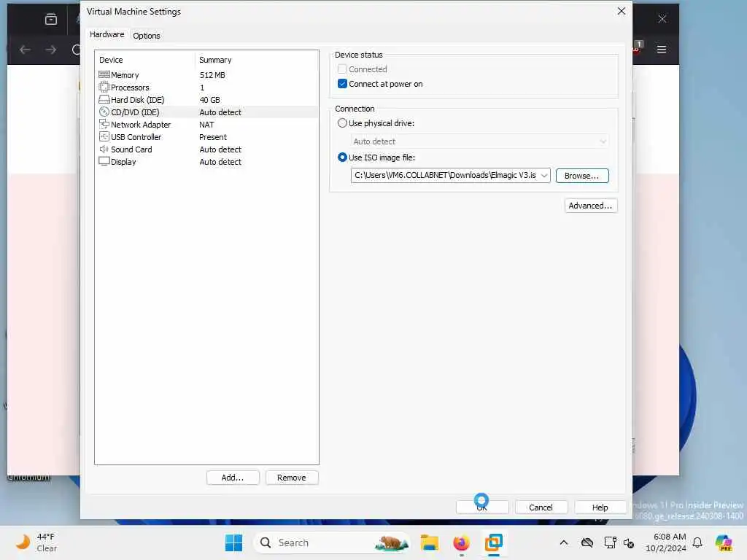Open the browser hamburger menu behind the dialog
This screenshot has height=560, width=747.
click(661, 49)
